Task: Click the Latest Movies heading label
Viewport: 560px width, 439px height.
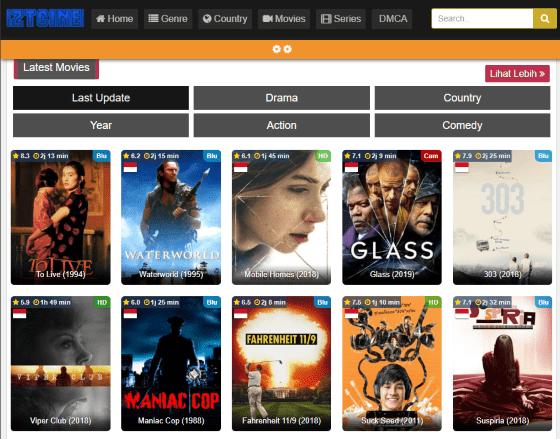Action: coord(56,68)
